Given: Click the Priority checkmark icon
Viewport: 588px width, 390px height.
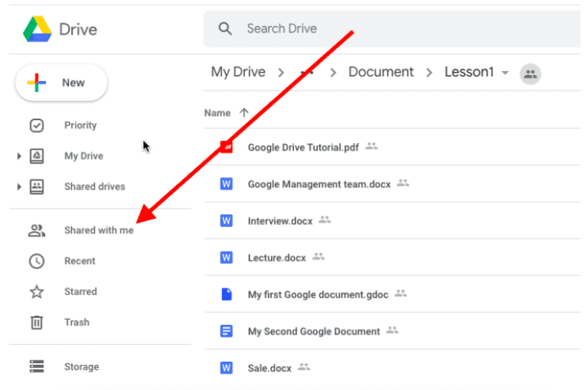Looking at the screenshot, I should pyautogui.click(x=37, y=125).
